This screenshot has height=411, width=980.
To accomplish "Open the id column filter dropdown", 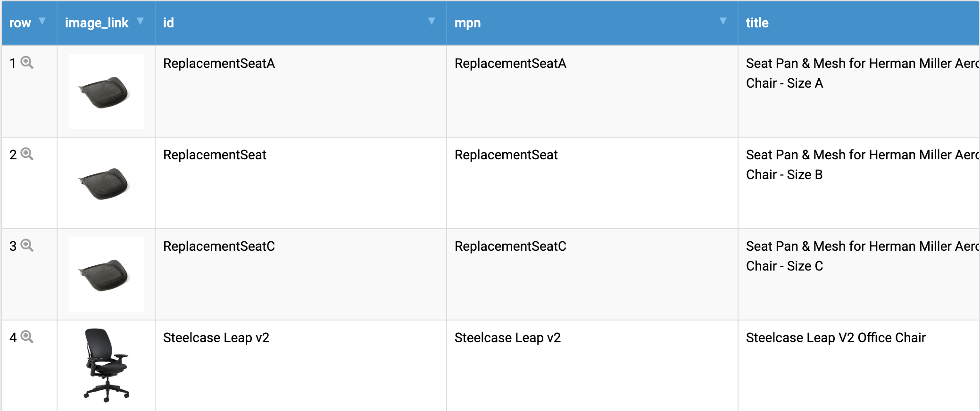I will 431,21.
